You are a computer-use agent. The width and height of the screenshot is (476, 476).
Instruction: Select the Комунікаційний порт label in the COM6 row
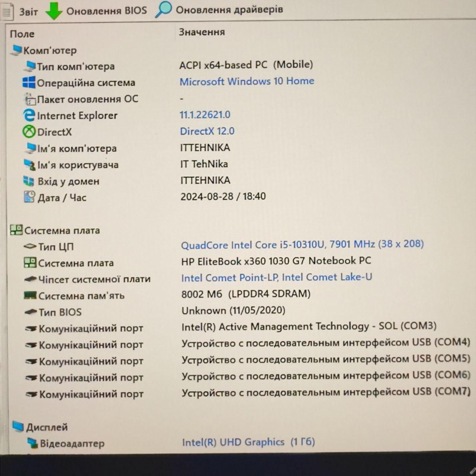(x=91, y=378)
